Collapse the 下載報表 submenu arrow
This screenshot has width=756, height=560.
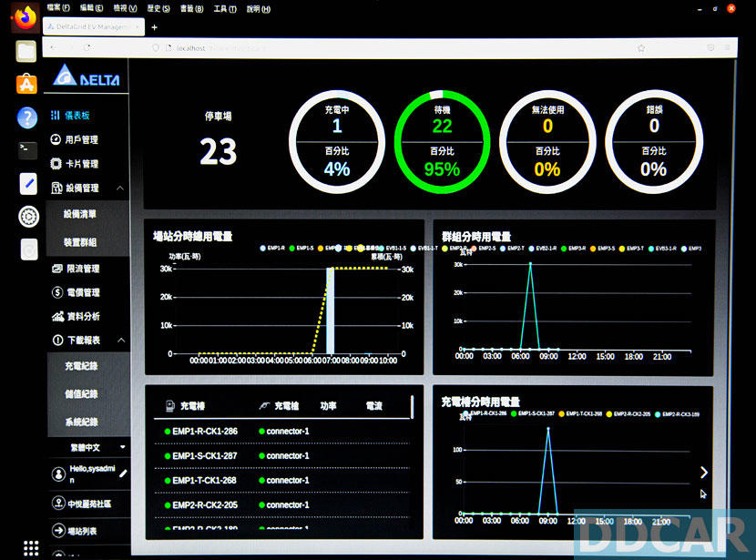(x=122, y=341)
